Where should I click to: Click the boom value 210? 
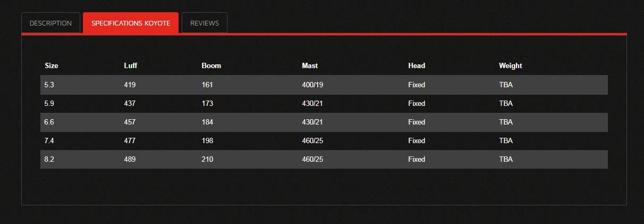[207, 160]
